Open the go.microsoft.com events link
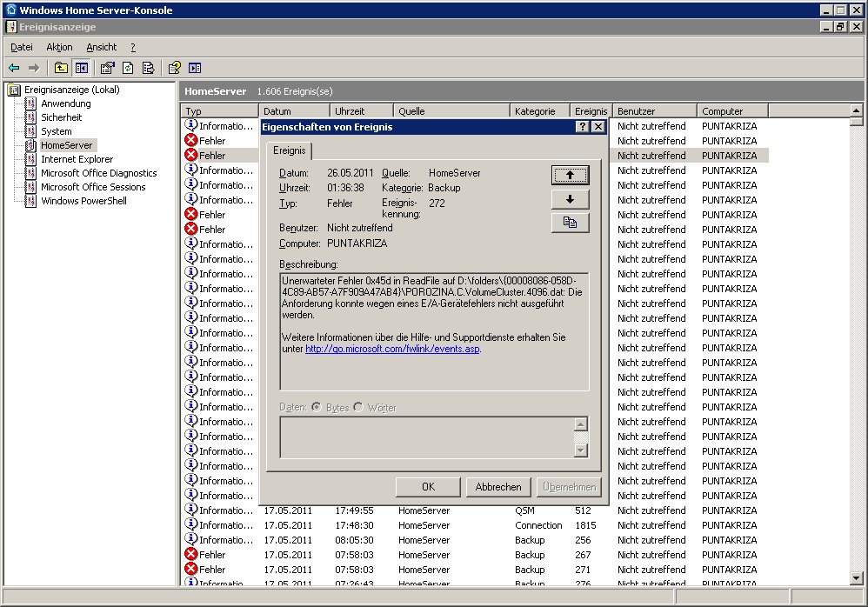 pyautogui.click(x=392, y=349)
